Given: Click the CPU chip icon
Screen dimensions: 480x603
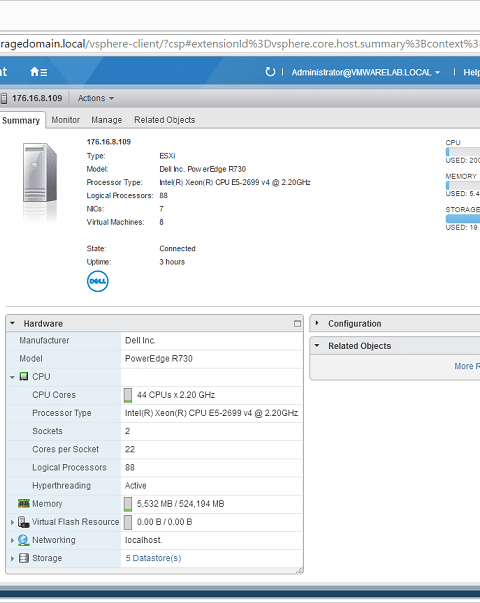Looking at the screenshot, I should coord(23,376).
